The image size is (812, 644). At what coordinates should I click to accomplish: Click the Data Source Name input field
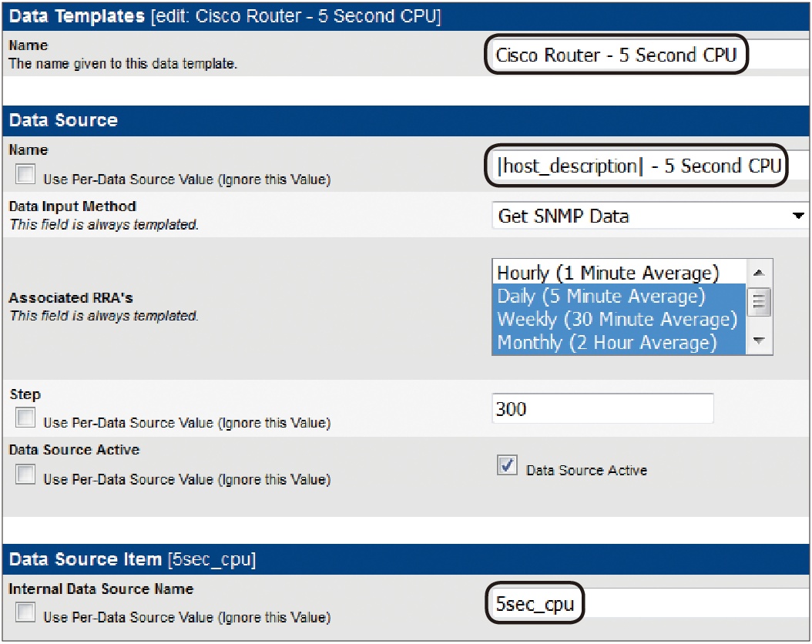pyautogui.click(x=649, y=166)
